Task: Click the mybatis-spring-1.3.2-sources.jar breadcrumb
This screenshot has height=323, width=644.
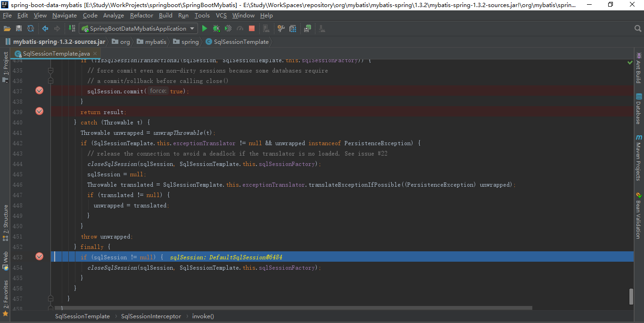Action: (x=56, y=42)
